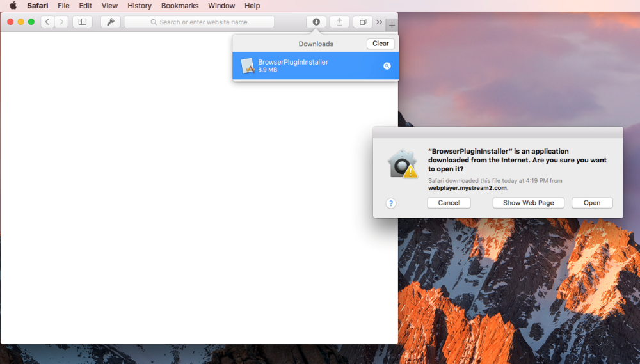The height and width of the screenshot is (364, 640).
Task: Open a new tab with plus button
Action: click(392, 26)
